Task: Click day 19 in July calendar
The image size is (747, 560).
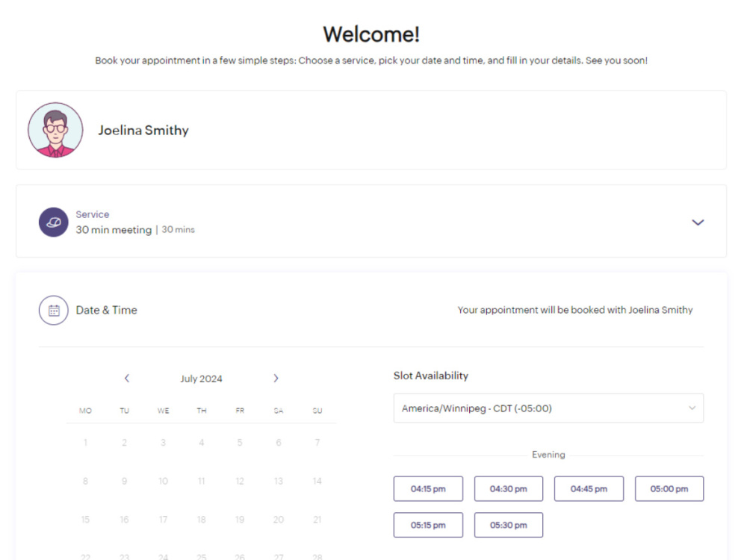Action: pyautogui.click(x=240, y=520)
